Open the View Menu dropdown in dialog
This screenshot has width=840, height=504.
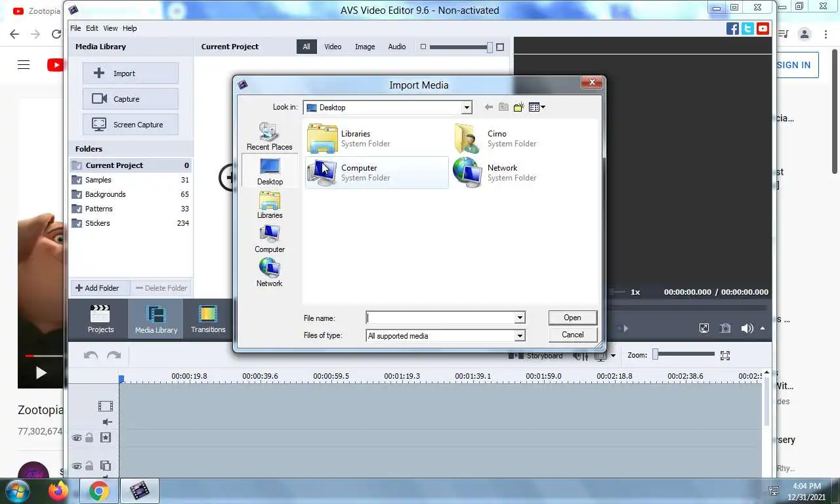pyautogui.click(x=537, y=107)
